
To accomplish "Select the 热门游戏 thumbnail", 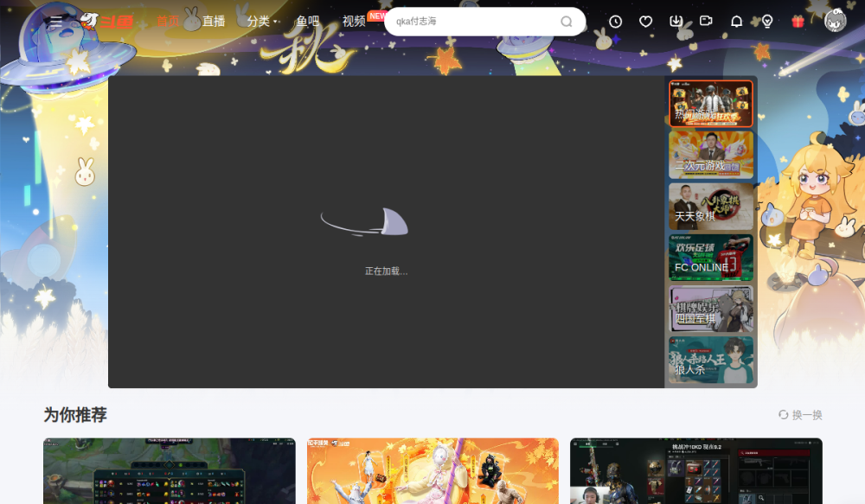I will point(710,104).
